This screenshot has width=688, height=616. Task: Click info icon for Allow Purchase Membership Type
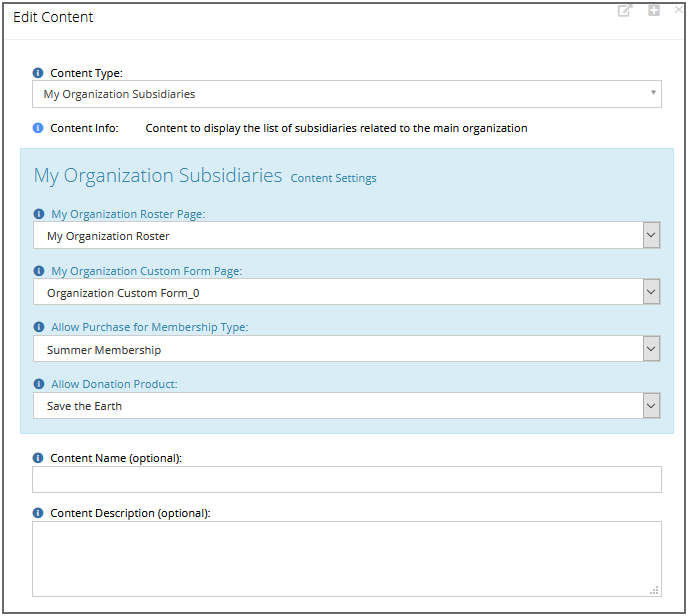pyautogui.click(x=39, y=327)
